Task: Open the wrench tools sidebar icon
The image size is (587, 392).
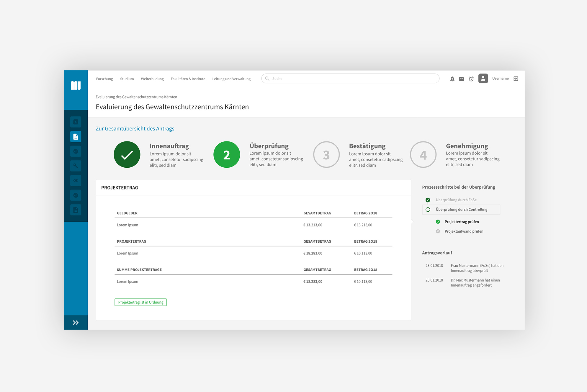Action: (76, 166)
